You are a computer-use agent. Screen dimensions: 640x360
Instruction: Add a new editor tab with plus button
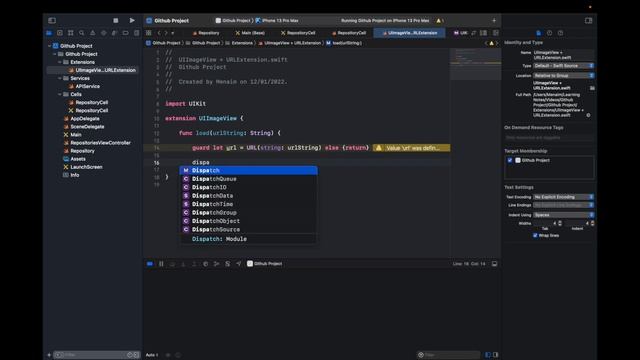coord(494,20)
